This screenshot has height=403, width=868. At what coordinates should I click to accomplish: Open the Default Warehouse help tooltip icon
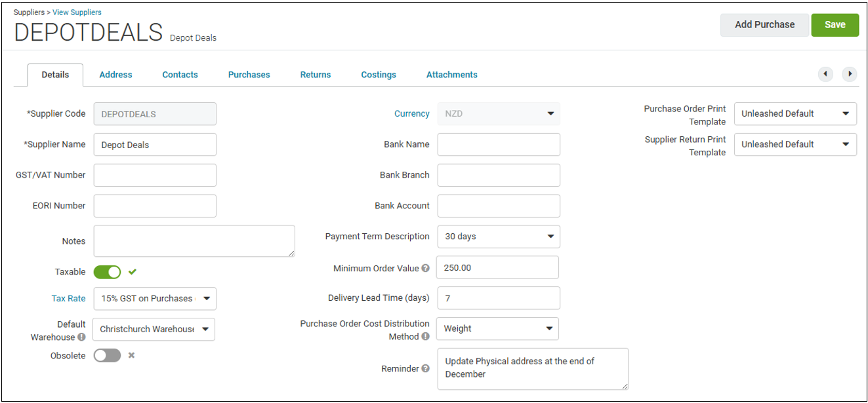(81, 338)
